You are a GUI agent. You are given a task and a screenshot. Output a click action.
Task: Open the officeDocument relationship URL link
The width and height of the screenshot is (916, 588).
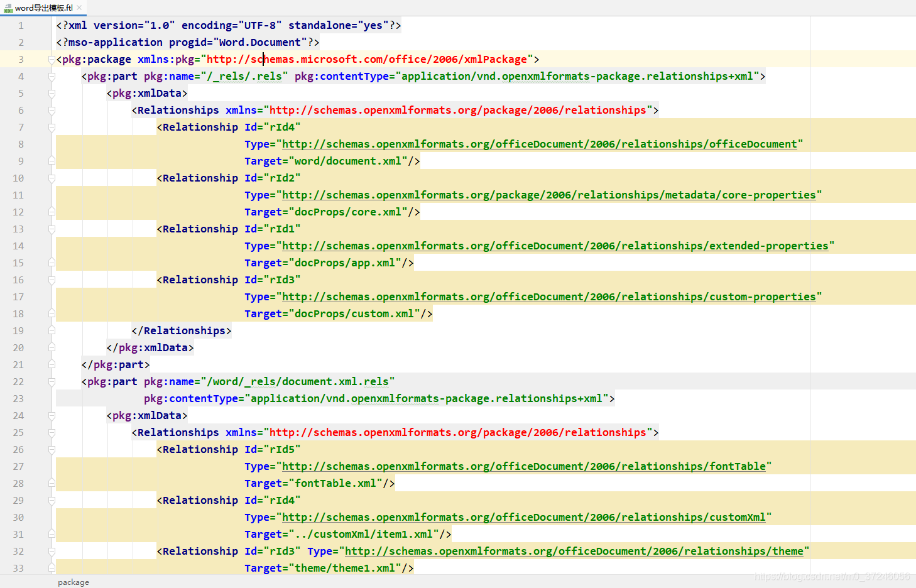[539, 144]
